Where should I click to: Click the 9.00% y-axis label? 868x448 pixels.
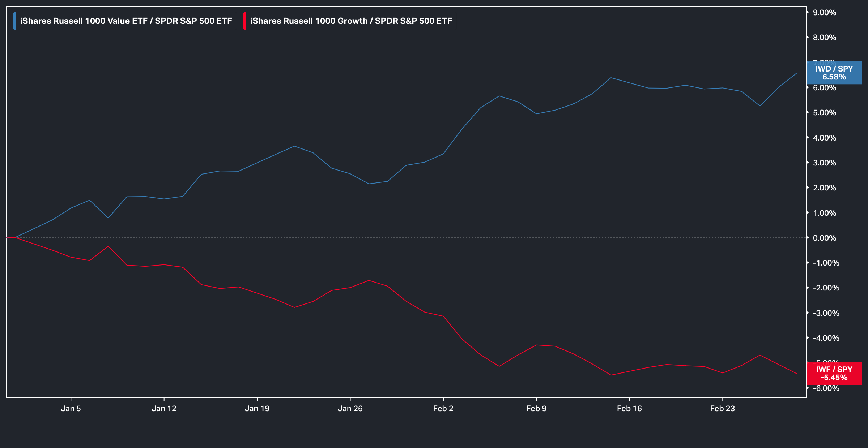tap(825, 13)
